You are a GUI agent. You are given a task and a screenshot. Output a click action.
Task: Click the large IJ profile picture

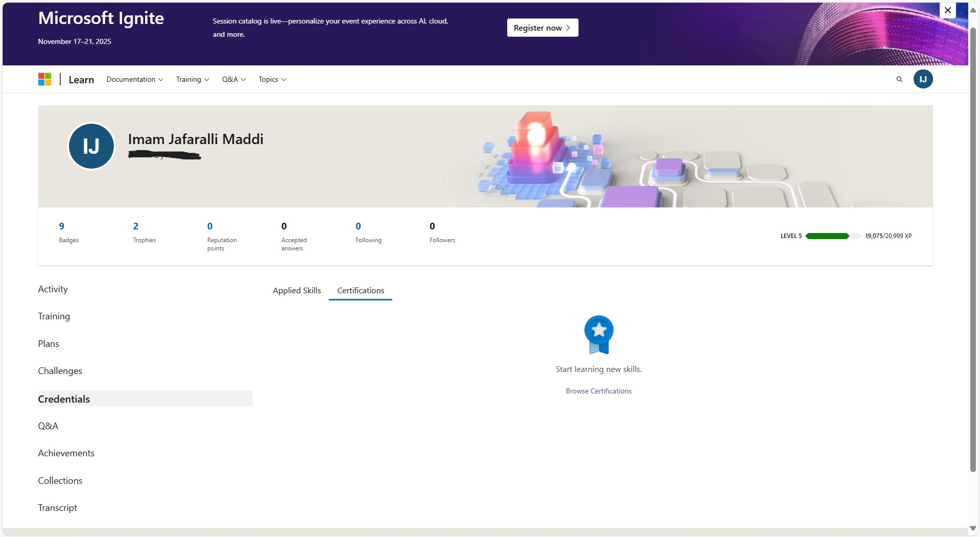91,146
